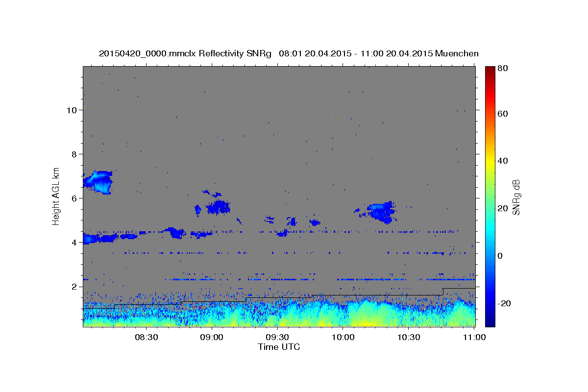Screen dimensions: 588x392
Task: Click the 09:30 time tick label
Action: pyautogui.click(x=277, y=337)
